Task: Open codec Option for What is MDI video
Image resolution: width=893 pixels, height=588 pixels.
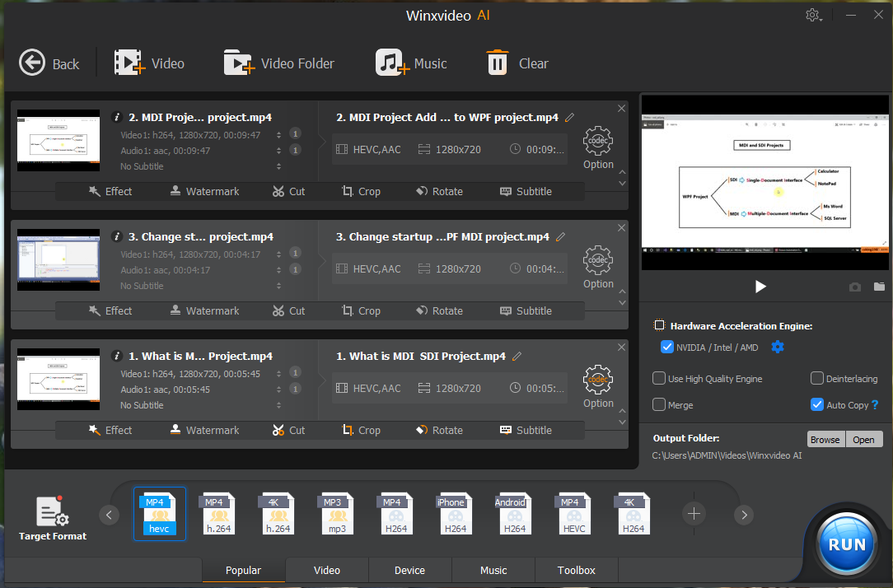Action: click(x=598, y=387)
